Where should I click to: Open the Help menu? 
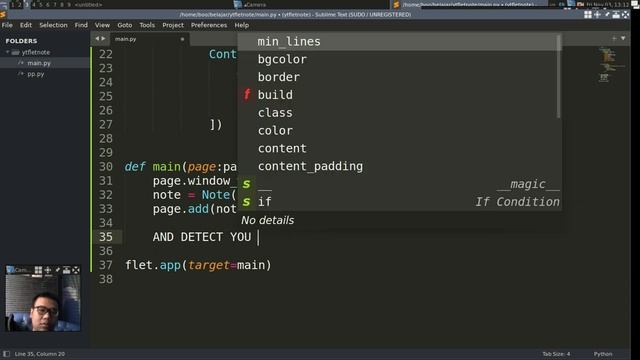pyautogui.click(x=241, y=25)
